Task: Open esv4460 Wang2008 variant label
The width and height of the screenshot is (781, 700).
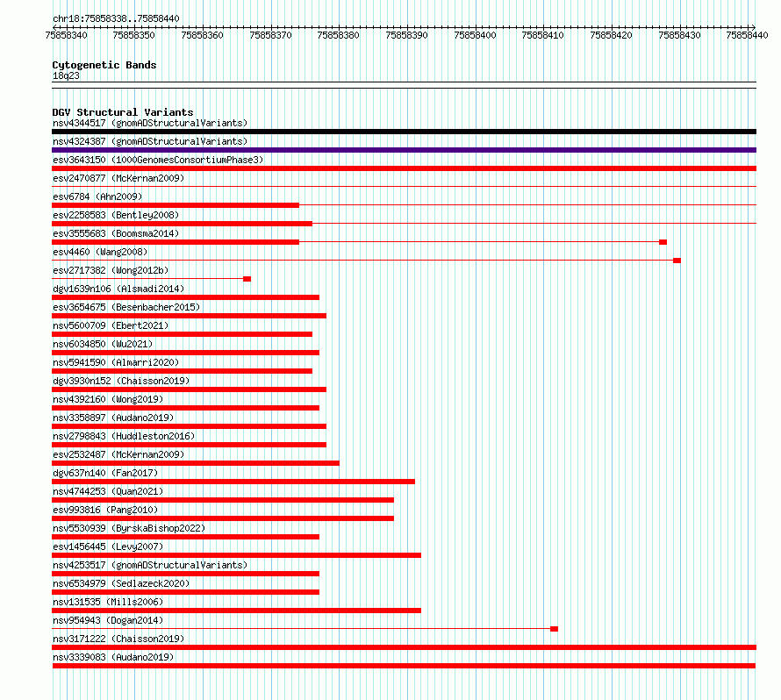Action: pos(100,252)
